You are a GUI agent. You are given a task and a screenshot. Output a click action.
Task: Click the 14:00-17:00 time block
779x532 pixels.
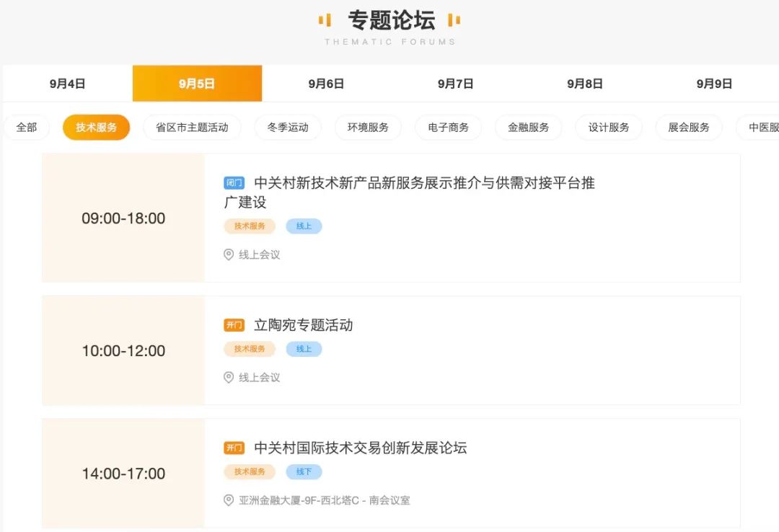[x=123, y=474]
